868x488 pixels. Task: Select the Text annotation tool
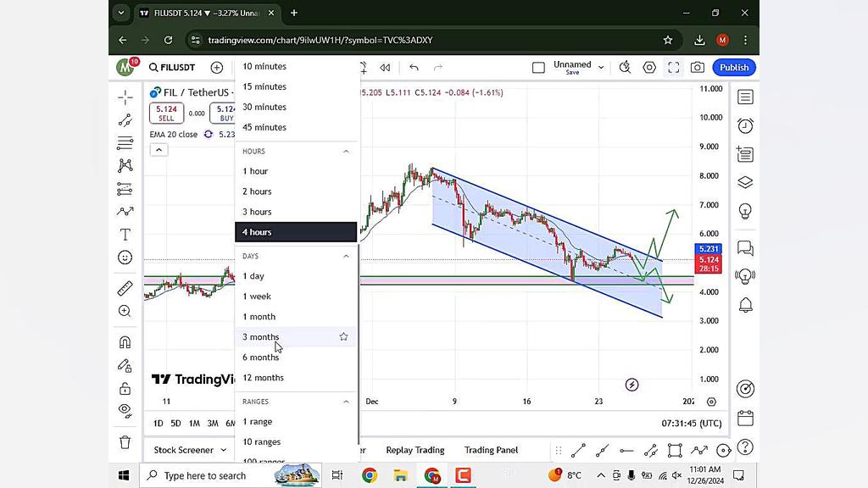(x=125, y=235)
